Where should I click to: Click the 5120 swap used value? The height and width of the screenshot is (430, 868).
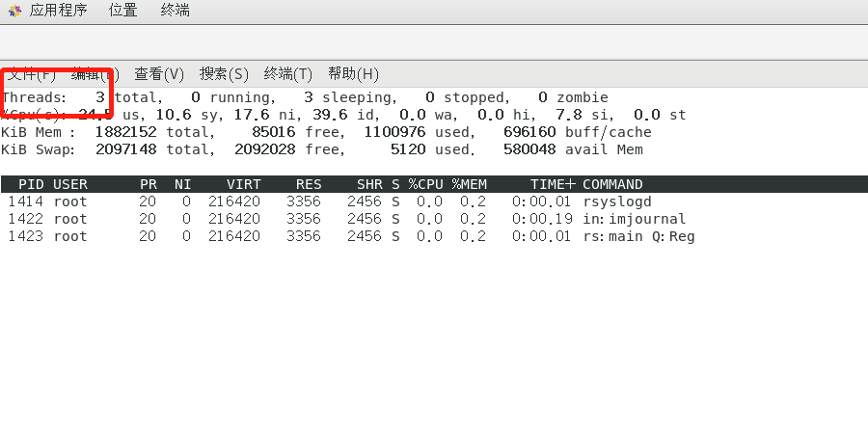pyautogui.click(x=408, y=149)
